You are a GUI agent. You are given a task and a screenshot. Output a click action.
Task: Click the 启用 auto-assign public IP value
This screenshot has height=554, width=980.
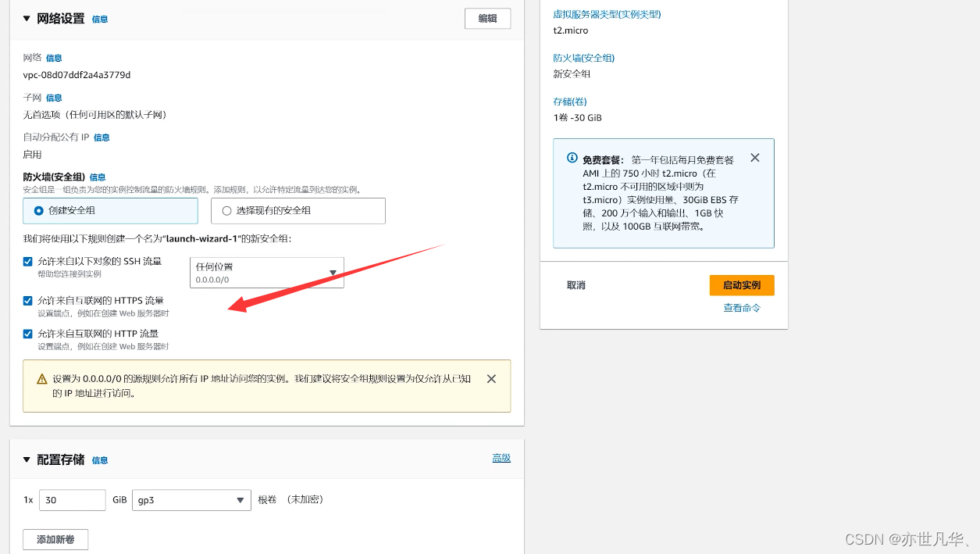[32, 155]
